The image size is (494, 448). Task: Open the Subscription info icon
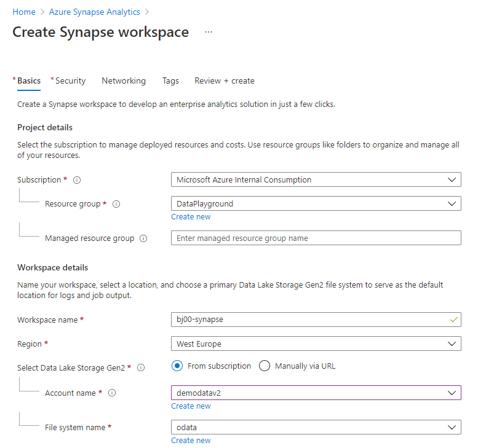pyautogui.click(x=77, y=180)
